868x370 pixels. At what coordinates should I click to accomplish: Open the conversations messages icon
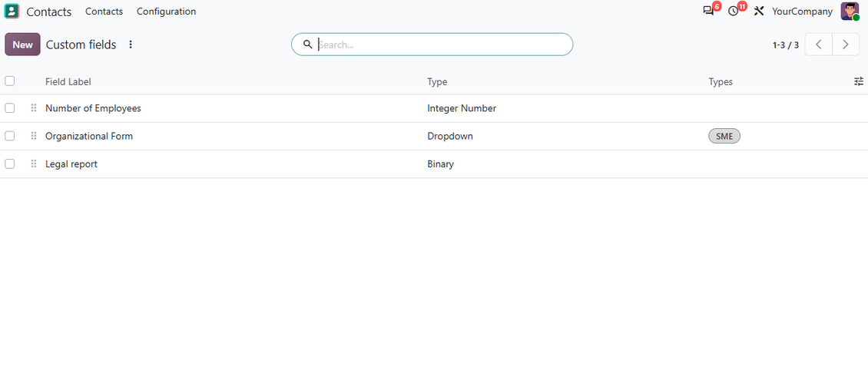click(x=708, y=11)
